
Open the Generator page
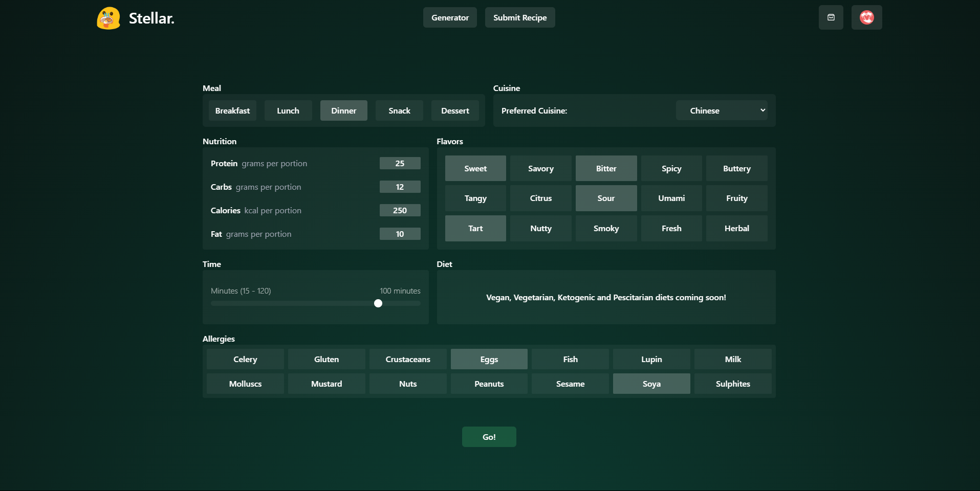tap(450, 17)
